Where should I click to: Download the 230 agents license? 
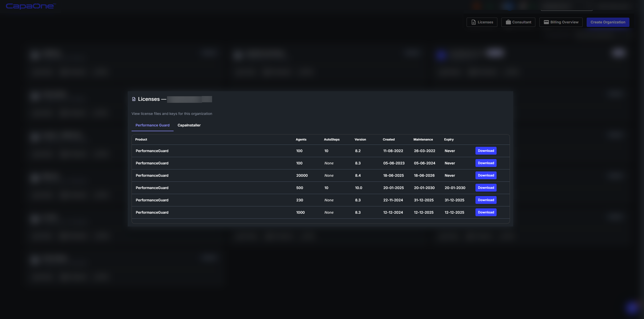coord(486,200)
